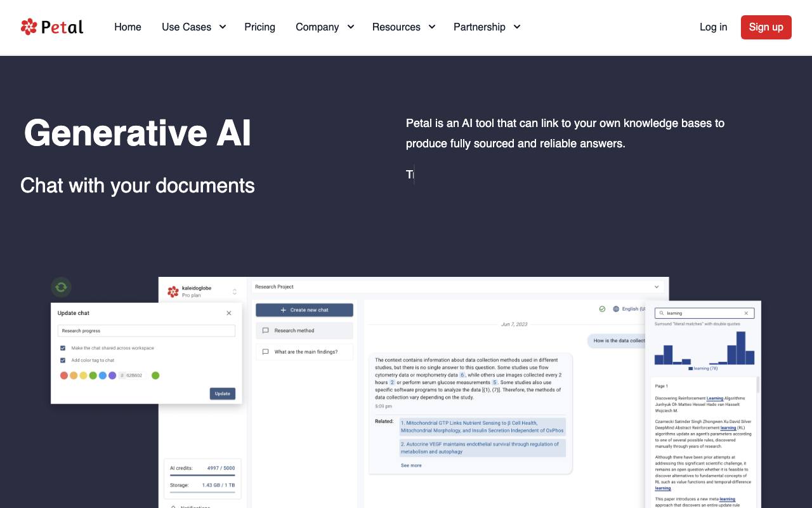Expand the Use Cases chevron arrow
The height and width of the screenshot is (508, 812).
(x=223, y=27)
